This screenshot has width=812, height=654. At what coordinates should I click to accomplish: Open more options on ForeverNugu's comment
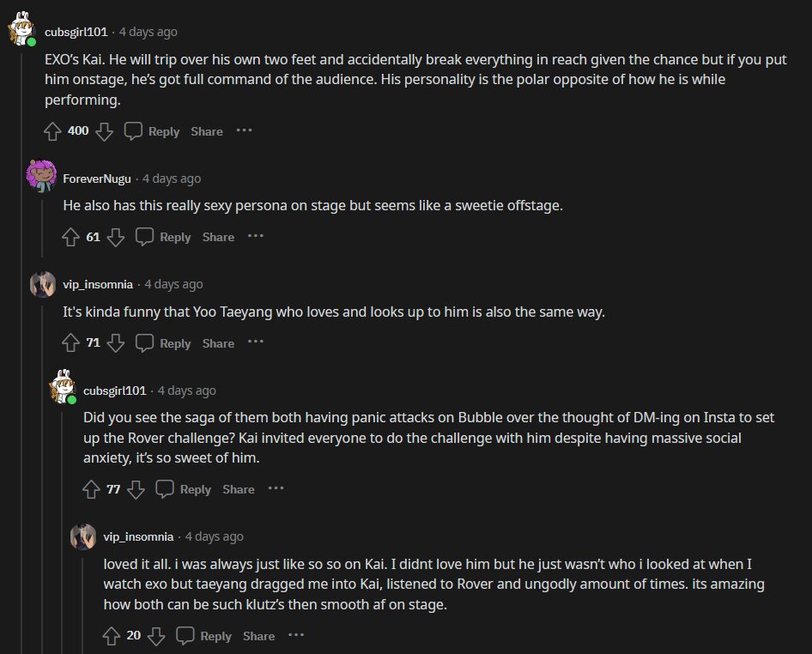(256, 236)
